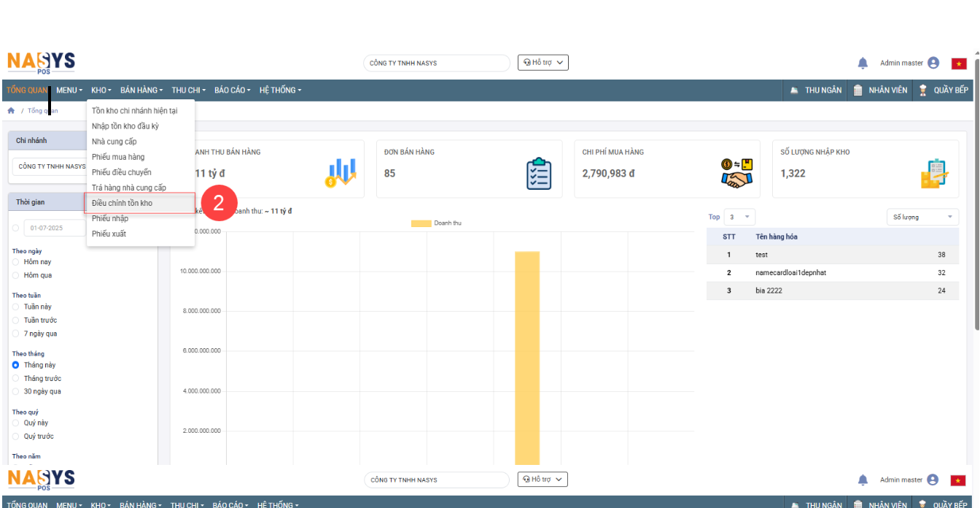Select Điều chỉnh tồn kho menu entry
The height and width of the screenshot is (508, 980).
pyautogui.click(x=122, y=203)
